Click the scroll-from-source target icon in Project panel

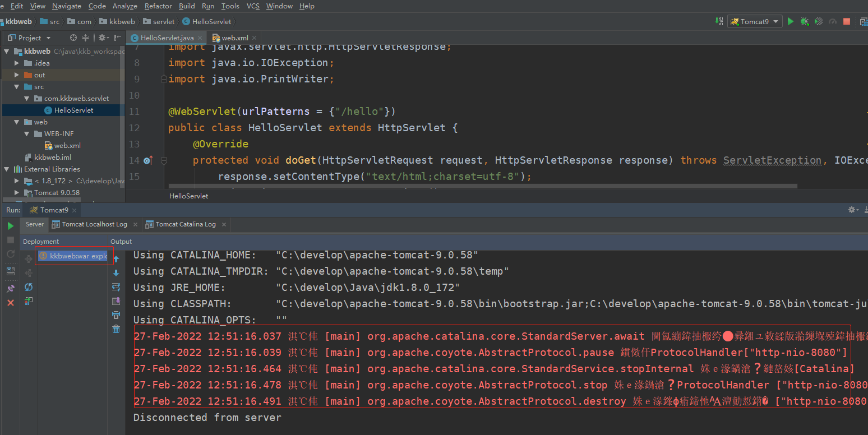pyautogui.click(x=73, y=38)
